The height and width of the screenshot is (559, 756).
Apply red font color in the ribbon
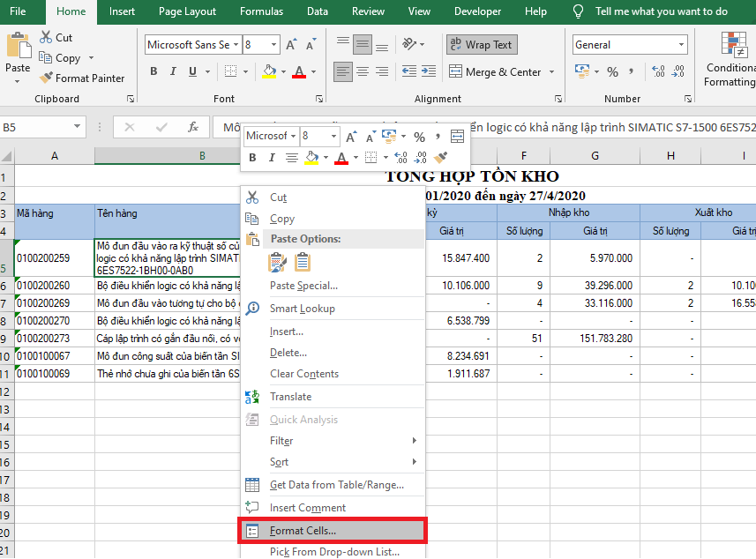click(x=298, y=72)
